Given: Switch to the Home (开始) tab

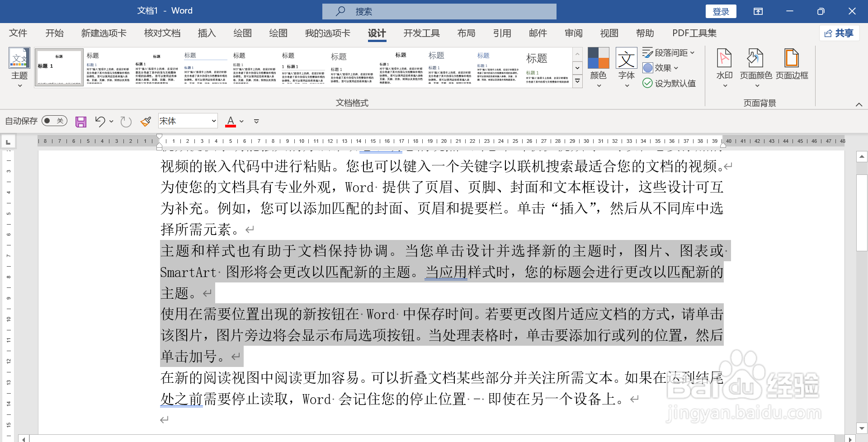Looking at the screenshot, I should (x=54, y=33).
